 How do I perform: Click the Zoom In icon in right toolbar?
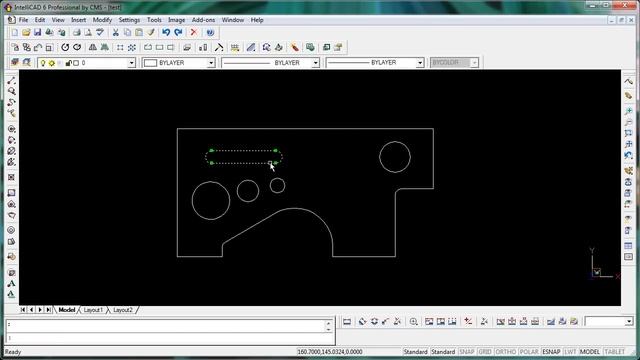[629, 111]
